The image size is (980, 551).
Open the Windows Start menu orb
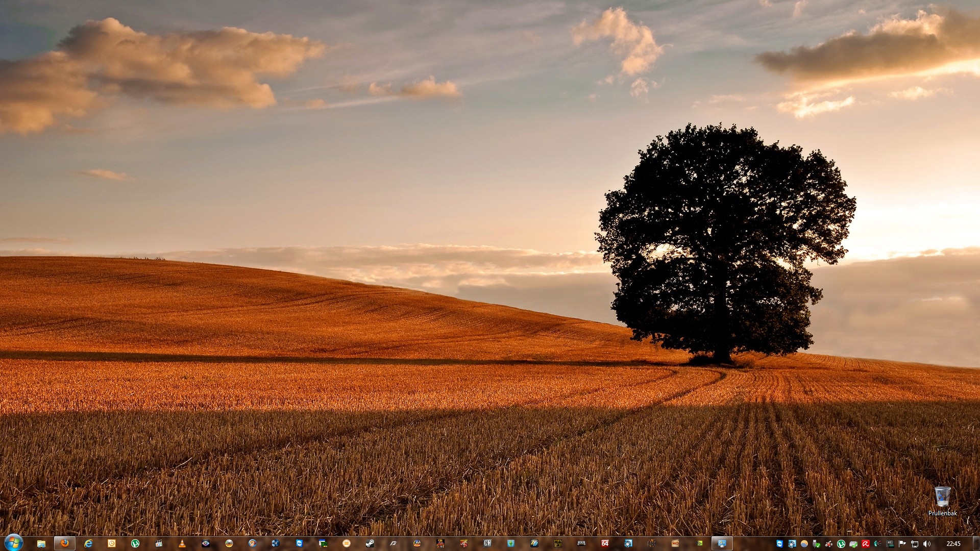13,543
